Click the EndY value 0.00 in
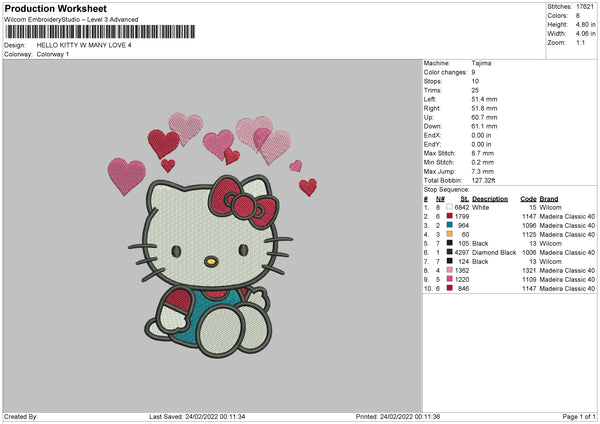 [x=481, y=144]
